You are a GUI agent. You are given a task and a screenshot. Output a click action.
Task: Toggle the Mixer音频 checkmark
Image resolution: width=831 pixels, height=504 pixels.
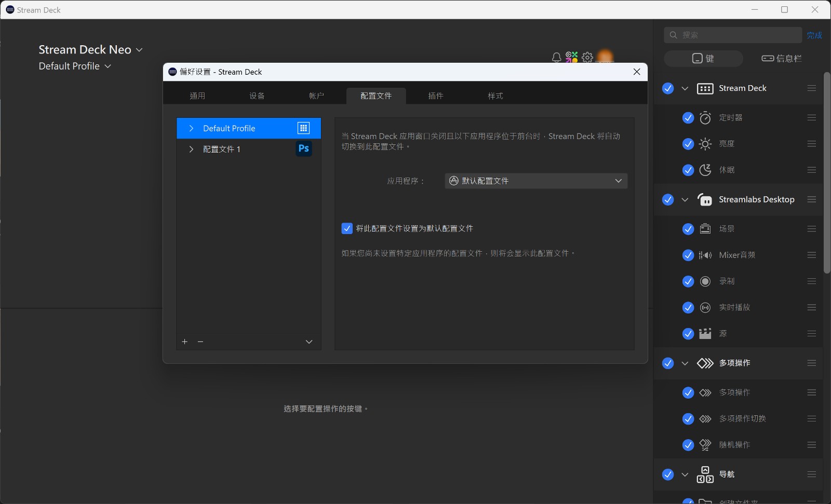[688, 255]
